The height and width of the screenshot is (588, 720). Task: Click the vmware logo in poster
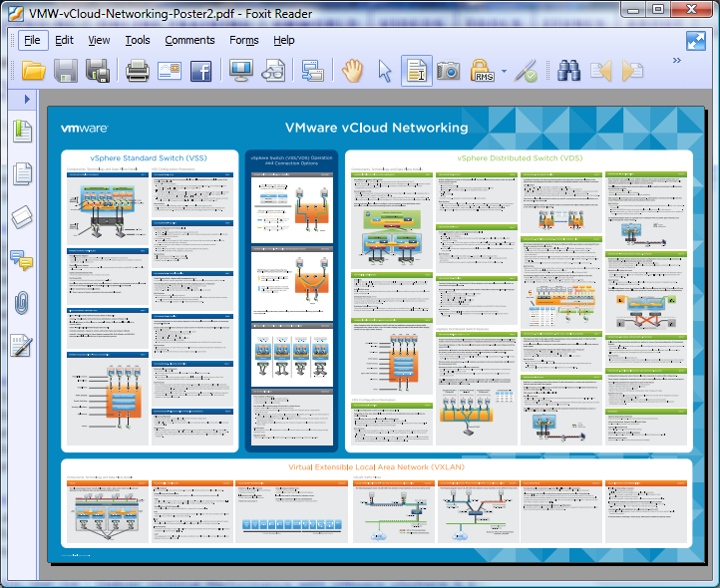(85, 129)
